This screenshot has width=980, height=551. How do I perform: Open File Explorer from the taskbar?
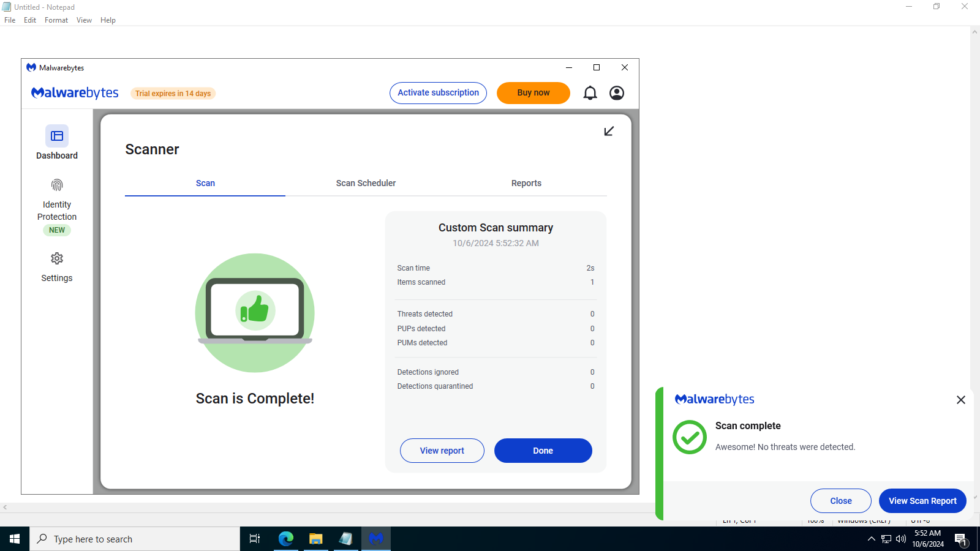(316, 539)
